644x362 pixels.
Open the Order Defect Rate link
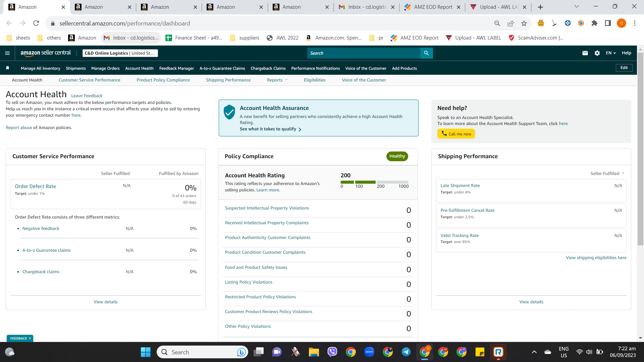point(35,186)
